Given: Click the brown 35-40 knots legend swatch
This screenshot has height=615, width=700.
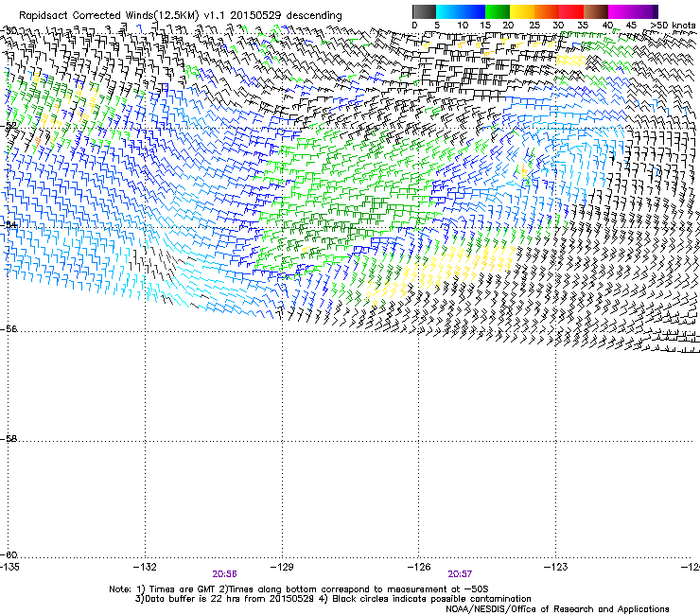Looking at the screenshot, I should click(x=596, y=11).
